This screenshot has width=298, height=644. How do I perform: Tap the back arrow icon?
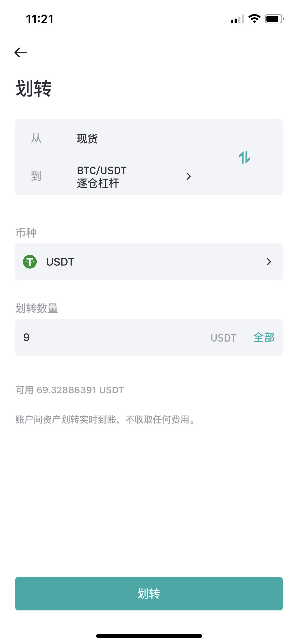click(x=21, y=52)
